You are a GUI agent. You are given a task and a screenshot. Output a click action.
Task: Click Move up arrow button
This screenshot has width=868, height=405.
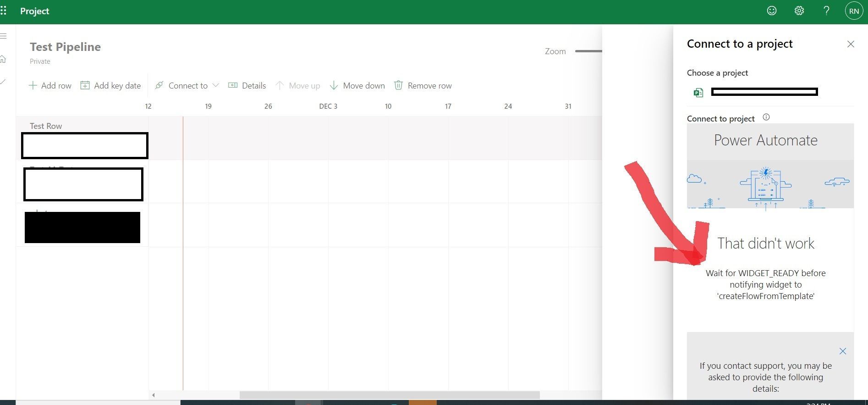(x=297, y=85)
